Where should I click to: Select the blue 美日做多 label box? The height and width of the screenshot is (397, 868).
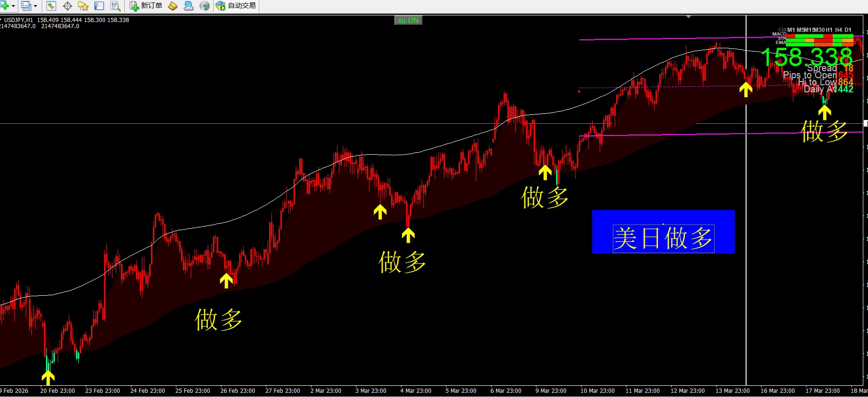pos(663,232)
